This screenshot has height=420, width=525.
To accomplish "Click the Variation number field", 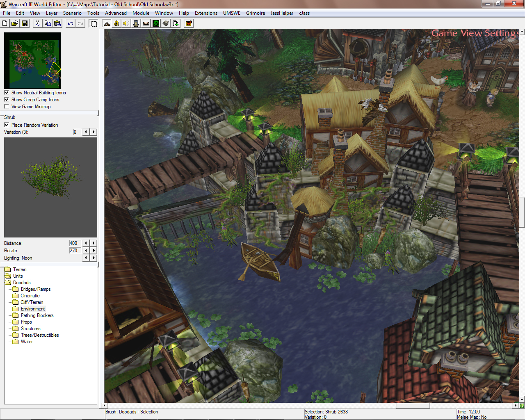I will tap(77, 132).
